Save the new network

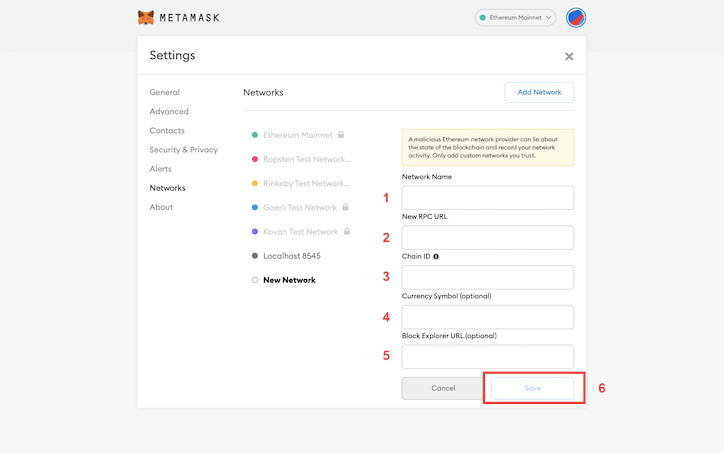point(532,387)
